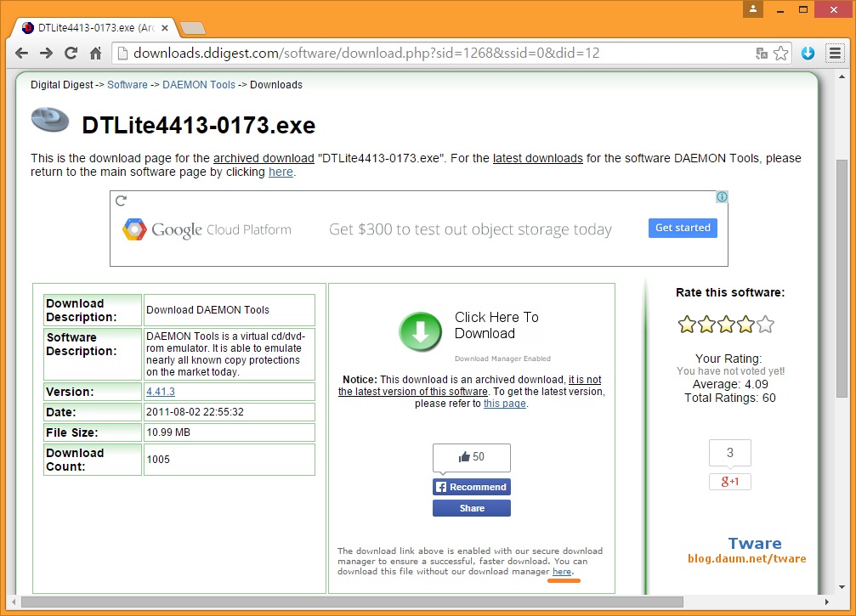Follow the 'here' main page link
856x616 pixels.
click(x=281, y=172)
